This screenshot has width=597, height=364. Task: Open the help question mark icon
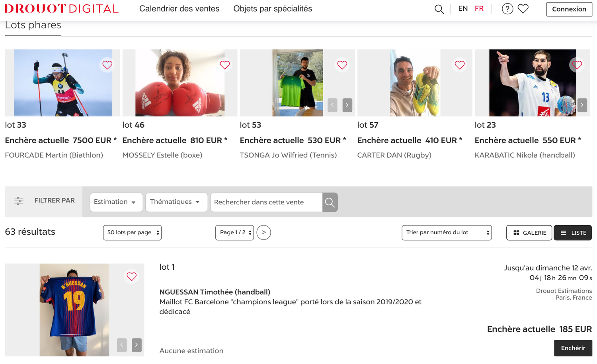507,9
